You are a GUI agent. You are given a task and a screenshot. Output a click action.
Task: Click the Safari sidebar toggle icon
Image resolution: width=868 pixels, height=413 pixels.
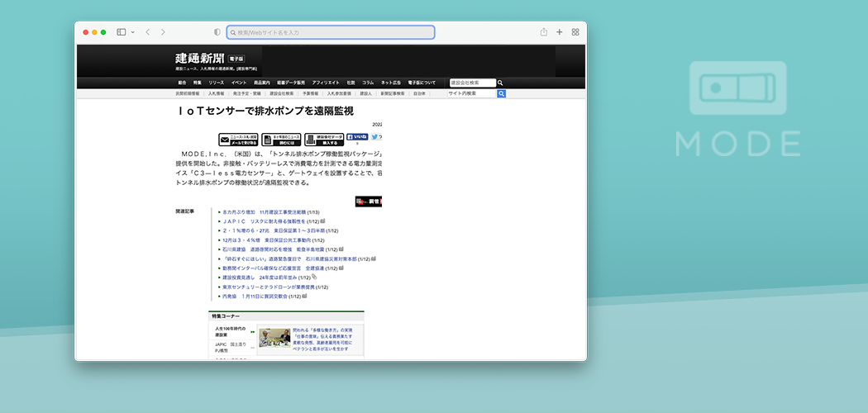coord(121,32)
